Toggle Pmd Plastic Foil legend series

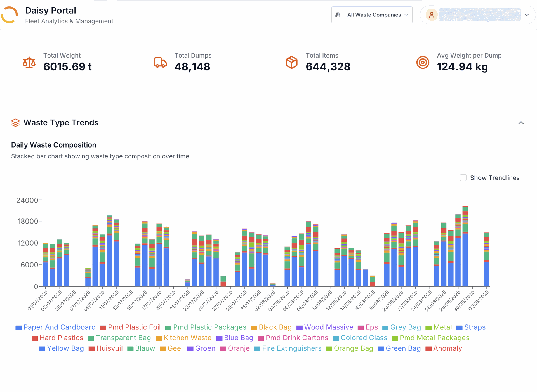(134, 327)
